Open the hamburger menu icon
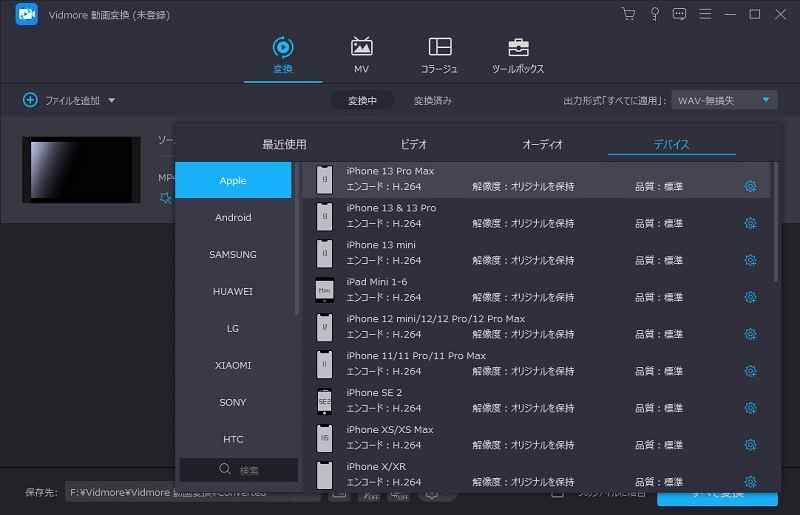 pos(705,14)
